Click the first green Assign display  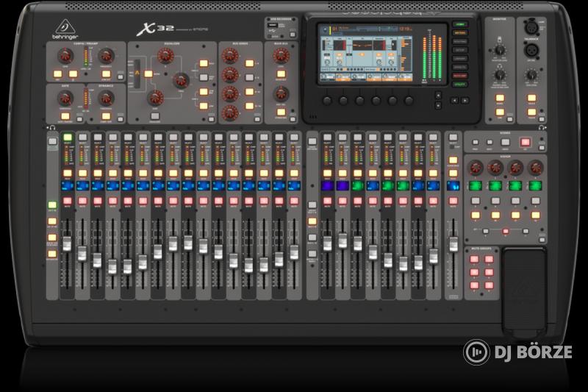coord(476,185)
